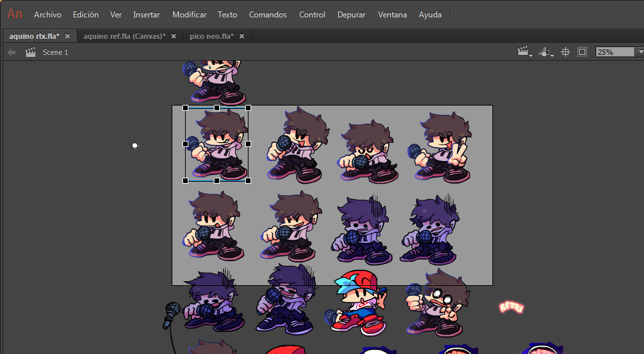Click the 25% zoom input field
The image size is (644, 354).
pos(615,52)
